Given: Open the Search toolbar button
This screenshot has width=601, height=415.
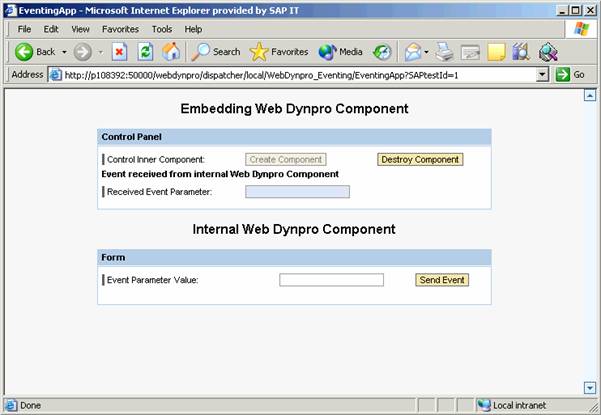Looking at the screenshot, I should (216, 51).
